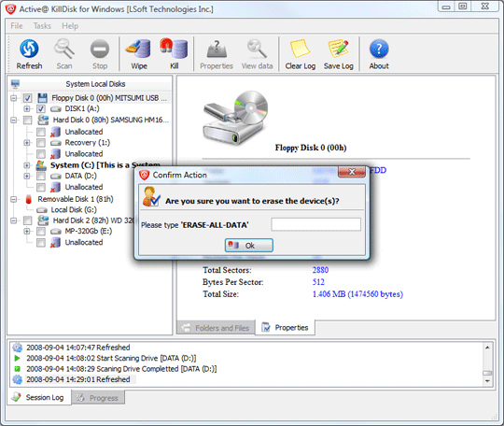Uncheck the Floppy Disk 0 checkbox
Screen dimensions: 504x426
pyautogui.click(x=28, y=98)
